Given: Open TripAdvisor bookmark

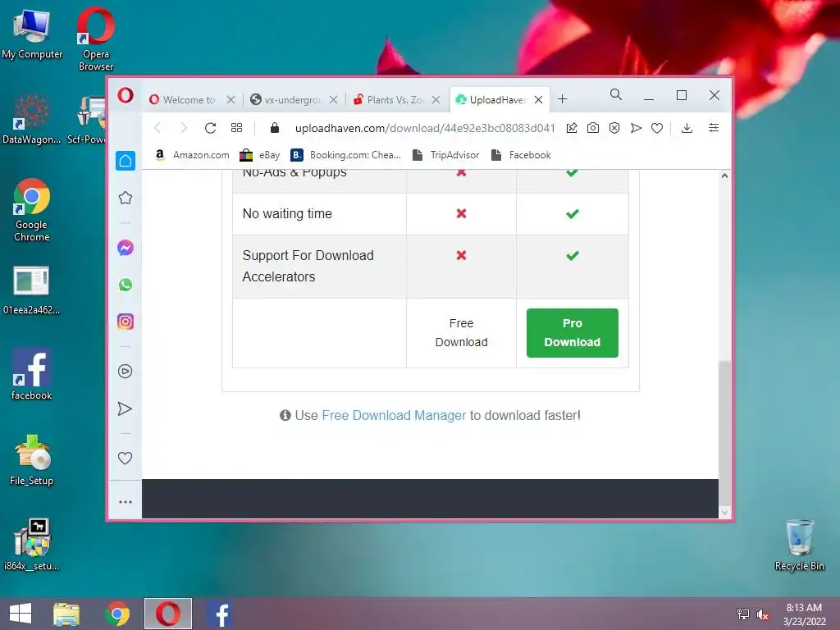Looking at the screenshot, I should [x=445, y=155].
